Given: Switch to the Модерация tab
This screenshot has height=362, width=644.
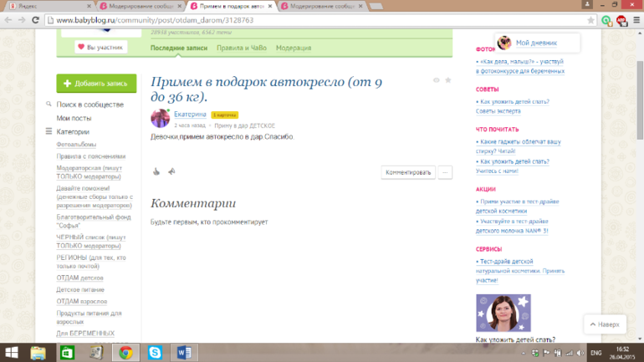Looking at the screenshot, I should (x=294, y=48).
